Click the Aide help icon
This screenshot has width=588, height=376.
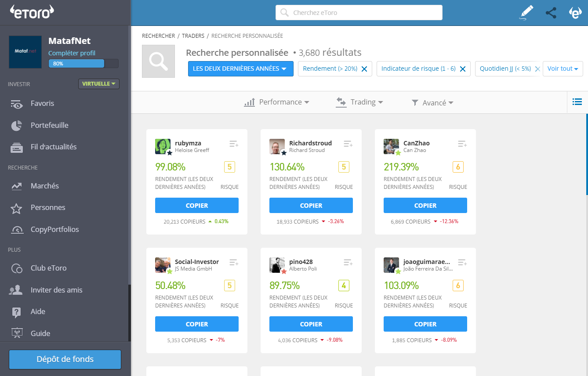tap(17, 312)
